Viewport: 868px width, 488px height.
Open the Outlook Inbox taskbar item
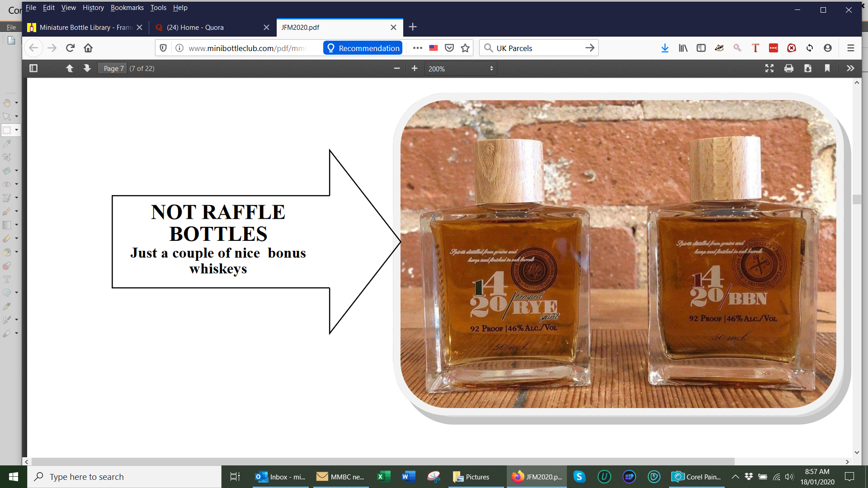tap(281, 477)
